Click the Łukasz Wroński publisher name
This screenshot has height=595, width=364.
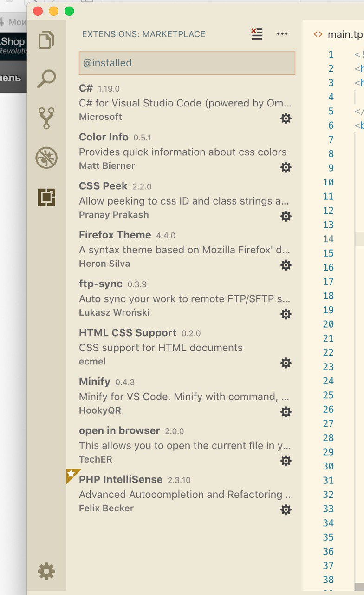point(114,312)
